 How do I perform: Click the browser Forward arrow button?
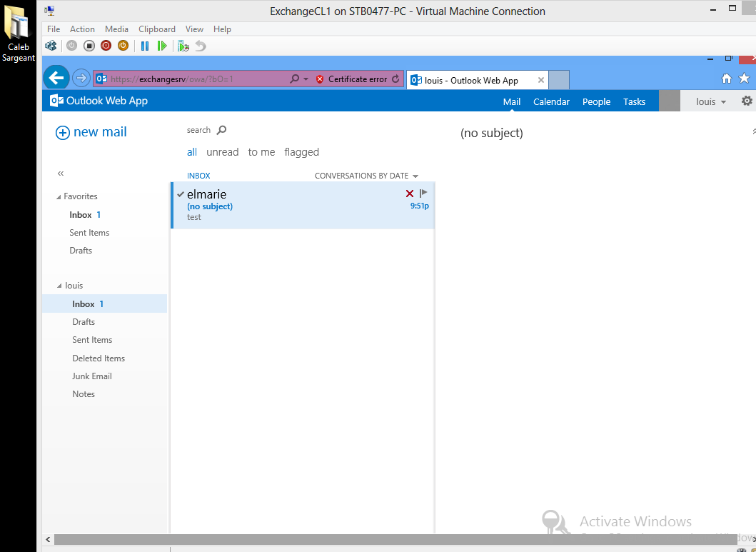tap(81, 78)
